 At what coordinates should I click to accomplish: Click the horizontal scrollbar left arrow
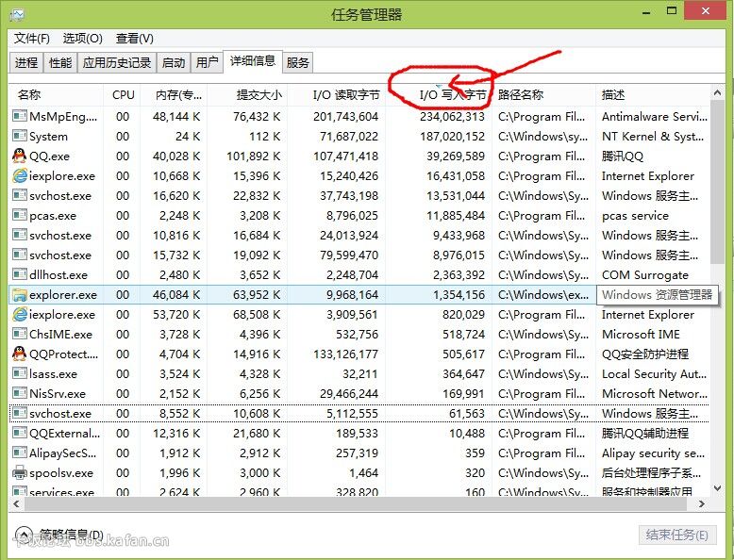click(17, 503)
